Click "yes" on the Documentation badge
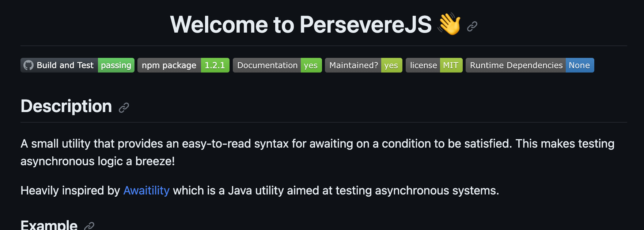Viewport: 644px width, 230px height. pos(311,65)
